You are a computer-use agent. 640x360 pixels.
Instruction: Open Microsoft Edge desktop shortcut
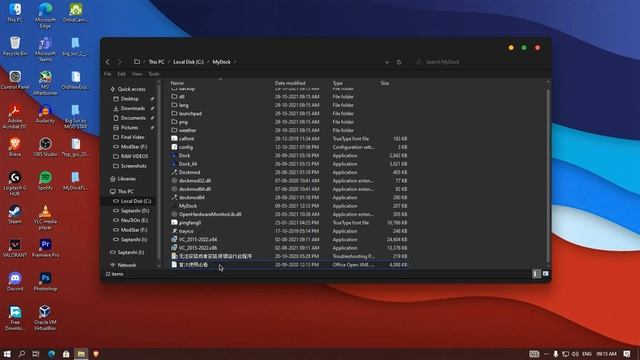pyautogui.click(x=45, y=15)
